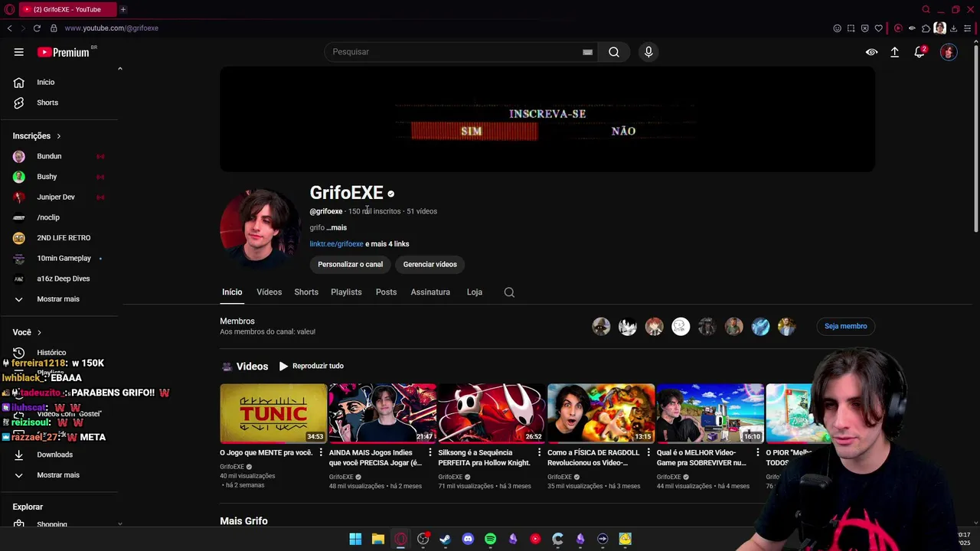
Task: Open the account avatar menu in YouTube header
Action: tap(949, 52)
